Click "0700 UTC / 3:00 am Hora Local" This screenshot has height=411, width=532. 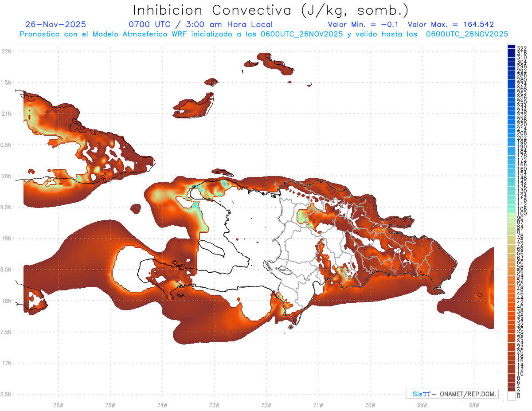(x=200, y=24)
